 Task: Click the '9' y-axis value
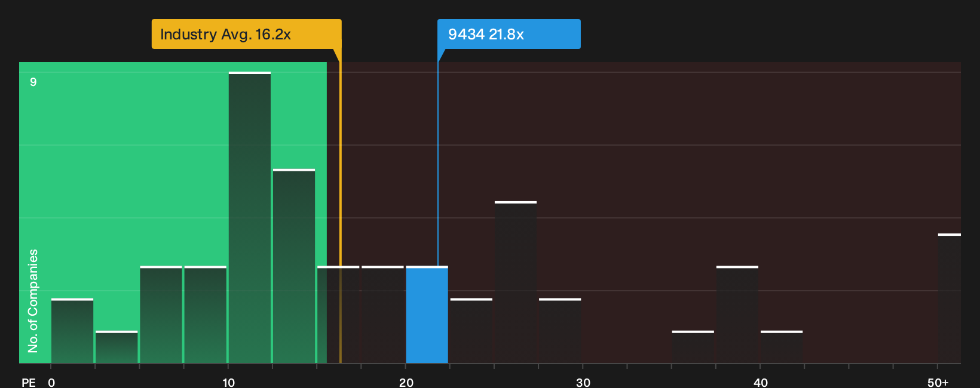coord(33,82)
